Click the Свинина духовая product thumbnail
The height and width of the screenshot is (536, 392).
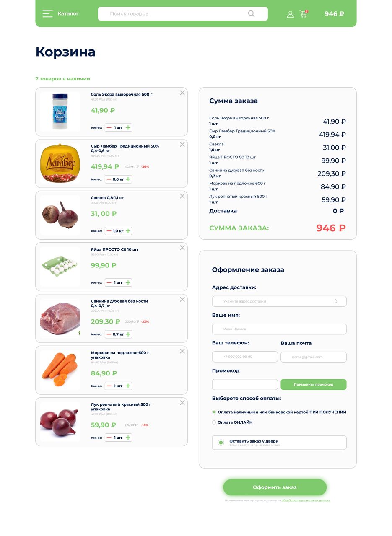point(60,319)
